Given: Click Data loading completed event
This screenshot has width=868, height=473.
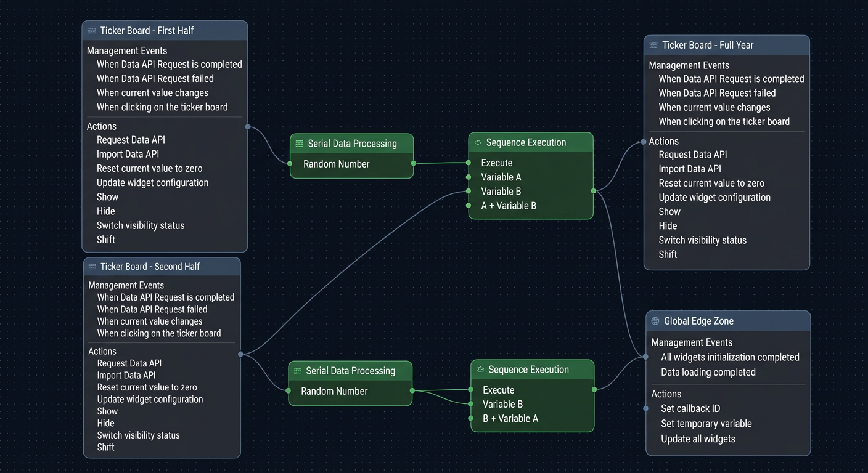Looking at the screenshot, I should click(708, 373).
